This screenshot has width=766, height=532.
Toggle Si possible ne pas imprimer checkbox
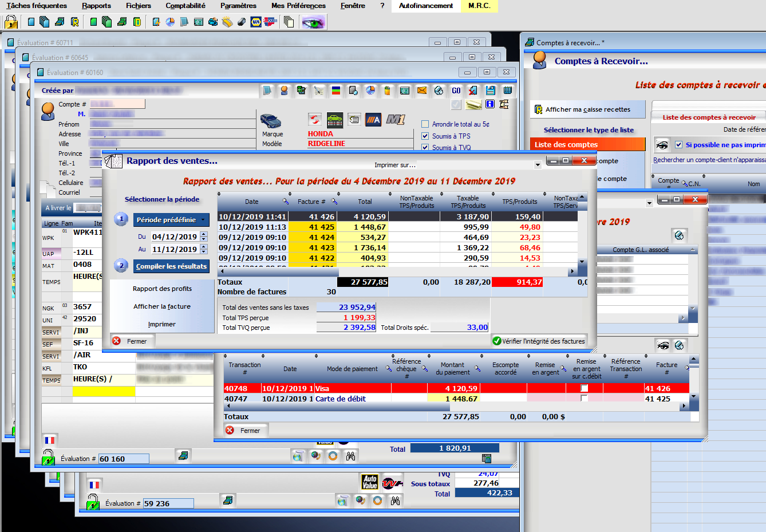pyautogui.click(x=678, y=145)
